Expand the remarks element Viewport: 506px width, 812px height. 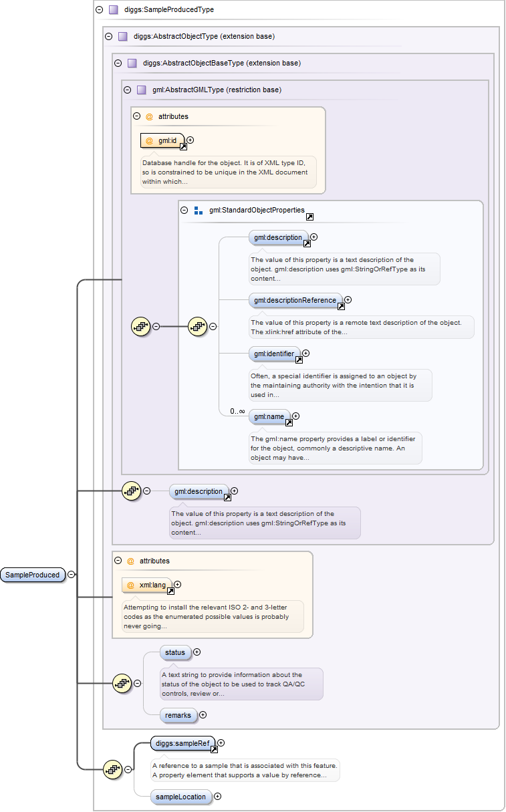tap(203, 714)
